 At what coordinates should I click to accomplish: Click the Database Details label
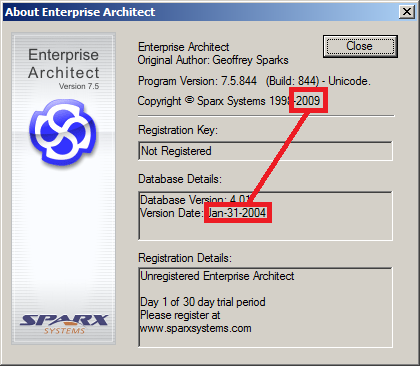tap(180, 179)
